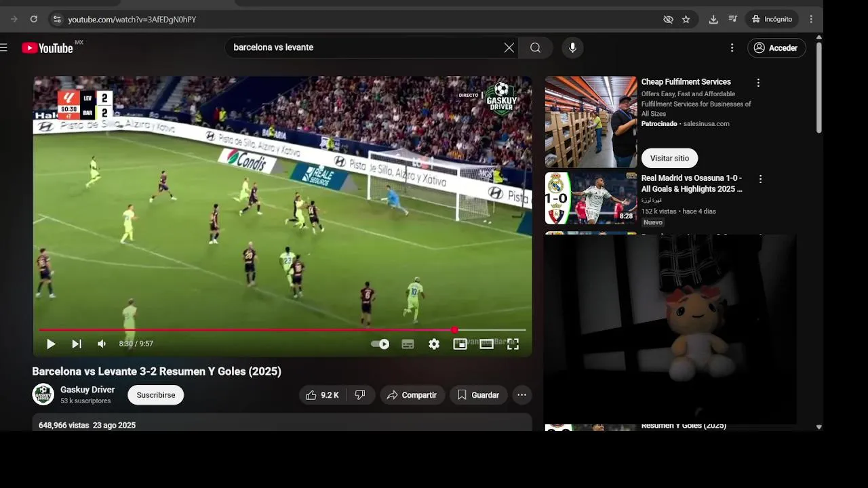Screen dimensions: 868x488
Task: Open the media control icon in browser toolbar
Action: 733,20
